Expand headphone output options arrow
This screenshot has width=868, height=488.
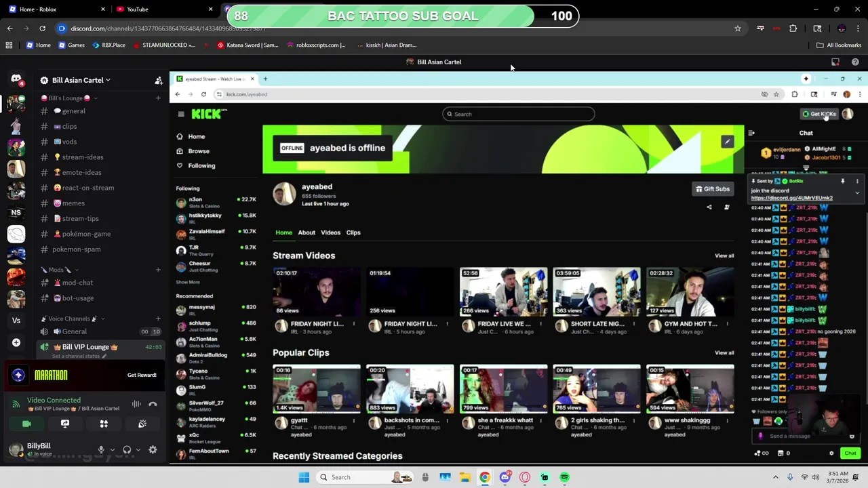tap(138, 449)
